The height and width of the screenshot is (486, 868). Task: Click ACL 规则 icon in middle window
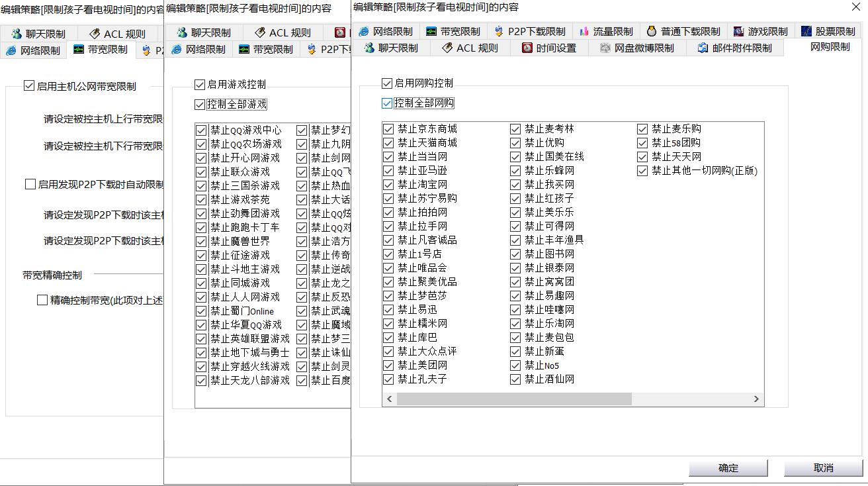coord(260,32)
